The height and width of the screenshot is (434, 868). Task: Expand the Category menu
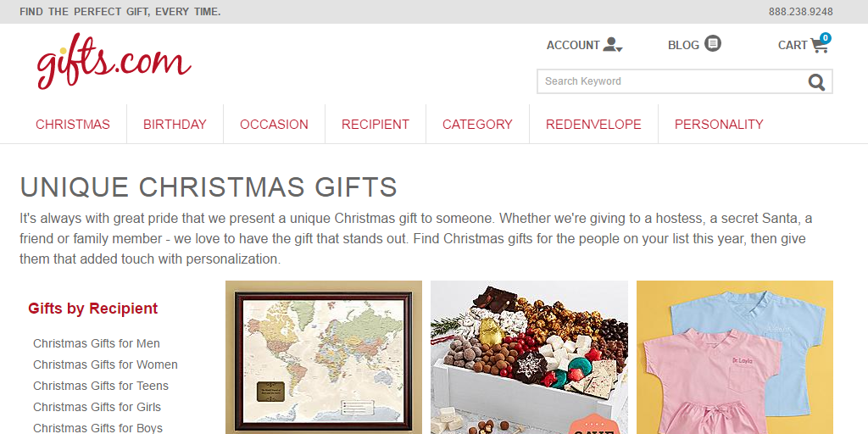[477, 124]
